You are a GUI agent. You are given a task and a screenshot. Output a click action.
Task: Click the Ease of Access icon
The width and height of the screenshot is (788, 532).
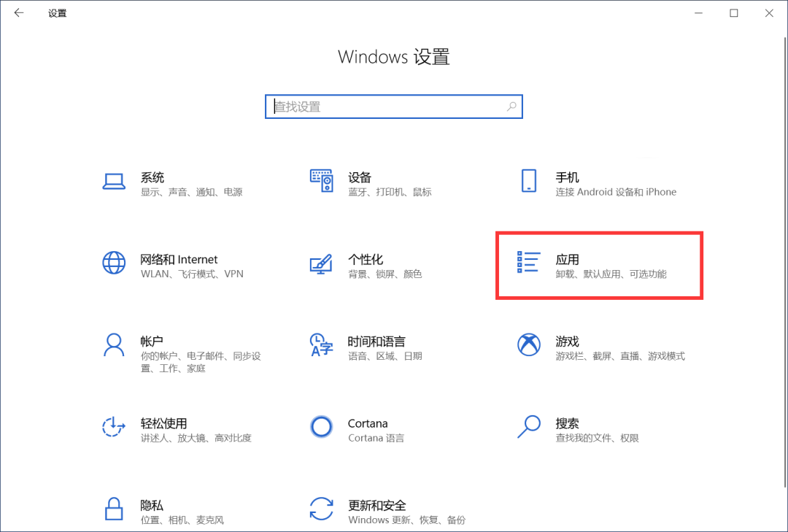[x=114, y=427]
